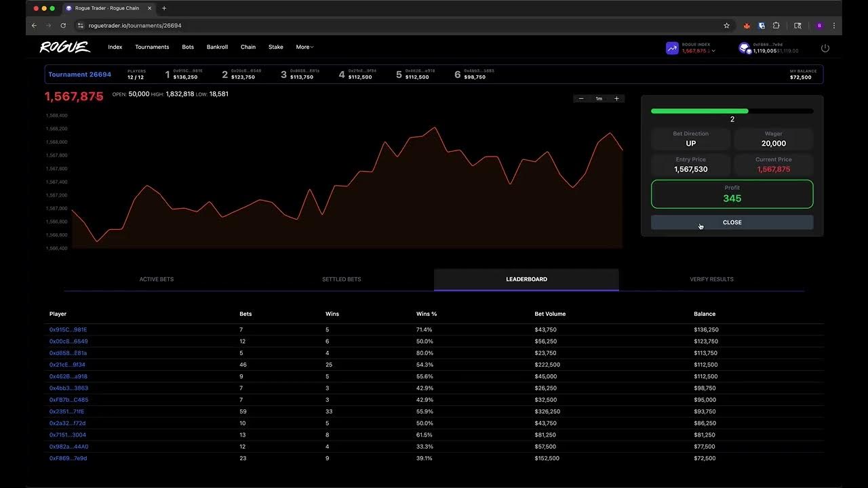
Task: Click the power logout icon
Action: [x=825, y=48]
